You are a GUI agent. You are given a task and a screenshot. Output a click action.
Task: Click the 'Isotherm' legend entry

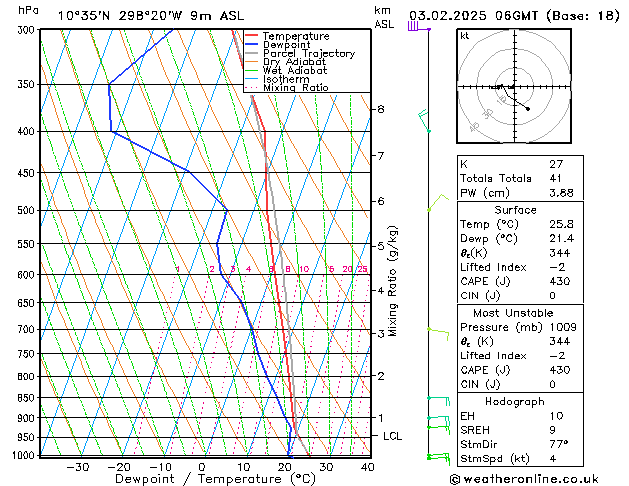[286, 79]
